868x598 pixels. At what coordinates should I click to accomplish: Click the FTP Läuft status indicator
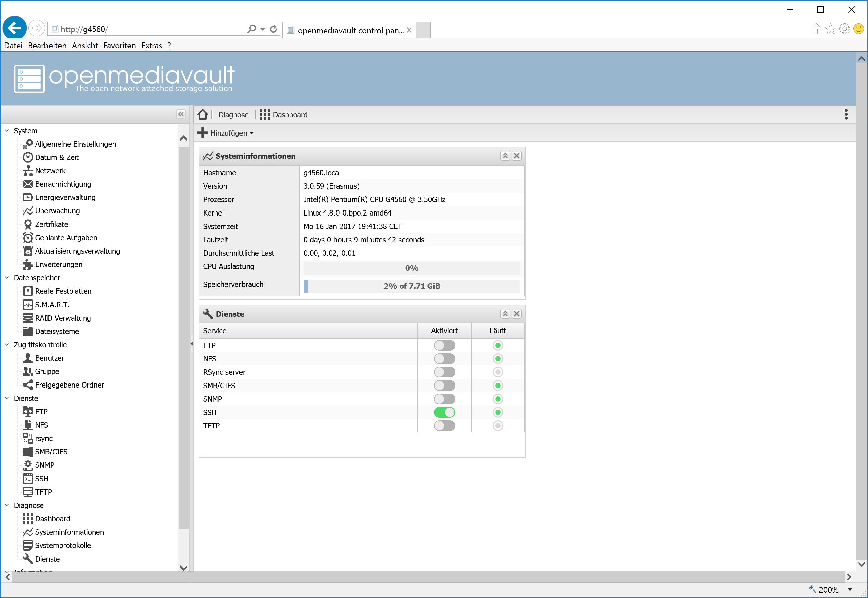pyautogui.click(x=498, y=345)
